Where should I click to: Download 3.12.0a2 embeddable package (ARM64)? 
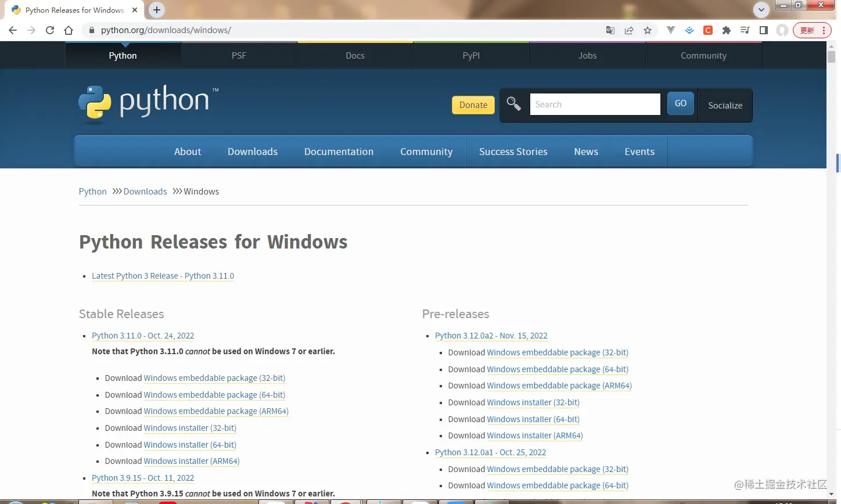click(559, 386)
